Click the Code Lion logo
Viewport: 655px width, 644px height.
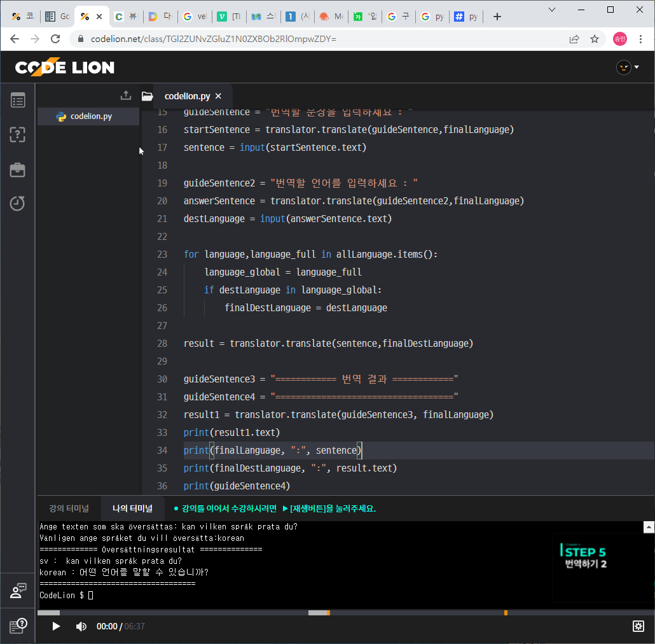click(65, 67)
